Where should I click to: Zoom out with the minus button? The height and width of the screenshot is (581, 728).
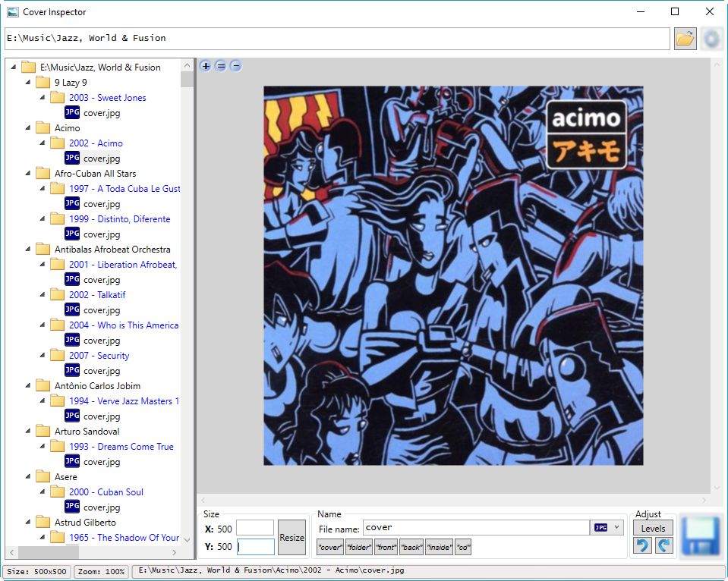[x=236, y=66]
